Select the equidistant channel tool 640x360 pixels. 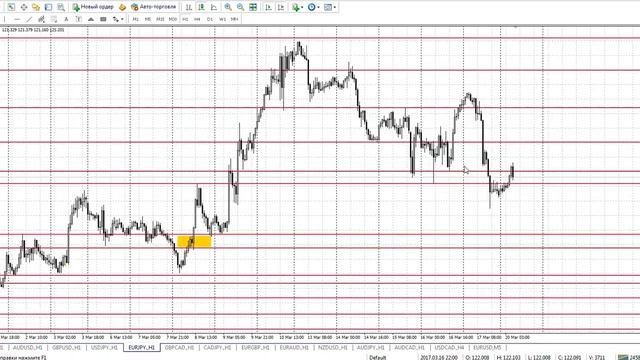tap(41, 19)
